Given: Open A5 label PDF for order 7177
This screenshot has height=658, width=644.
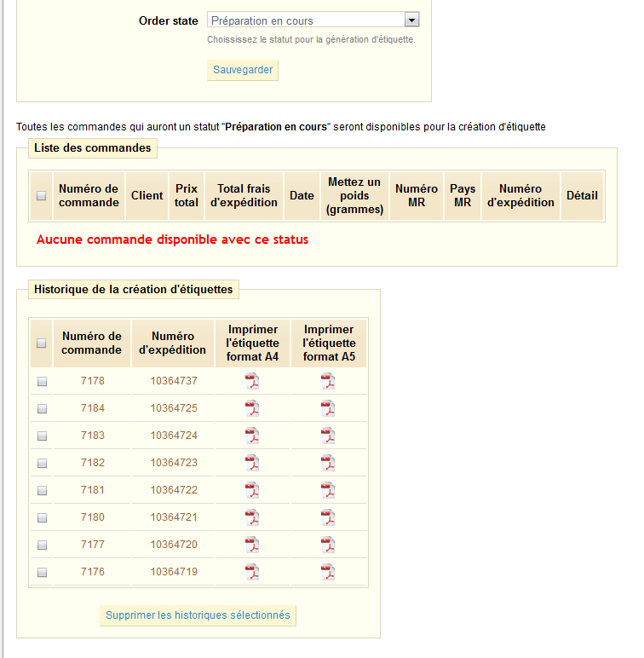Looking at the screenshot, I should click(x=328, y=545).
